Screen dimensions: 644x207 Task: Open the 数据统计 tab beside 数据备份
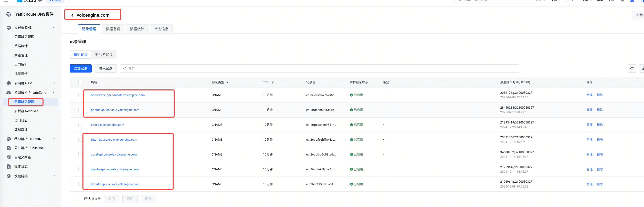(137, 29)
